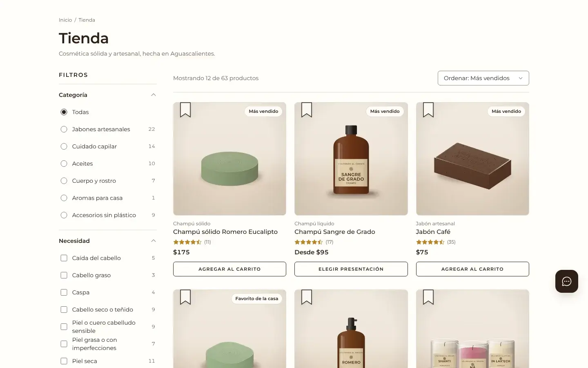Select Cuerpo y rostro category

pyautogui.click(x=64, y=181)
